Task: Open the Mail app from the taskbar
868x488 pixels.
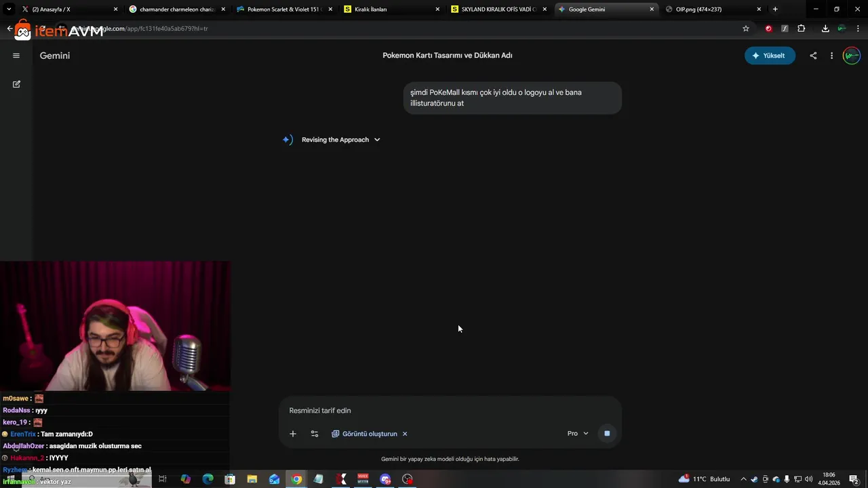Action: point(274,479)
